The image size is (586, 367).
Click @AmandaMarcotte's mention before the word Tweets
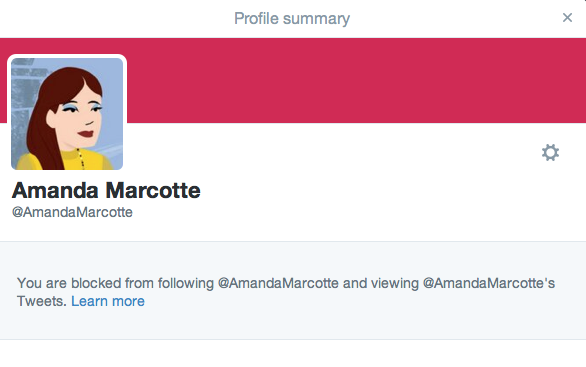(488, 283)
